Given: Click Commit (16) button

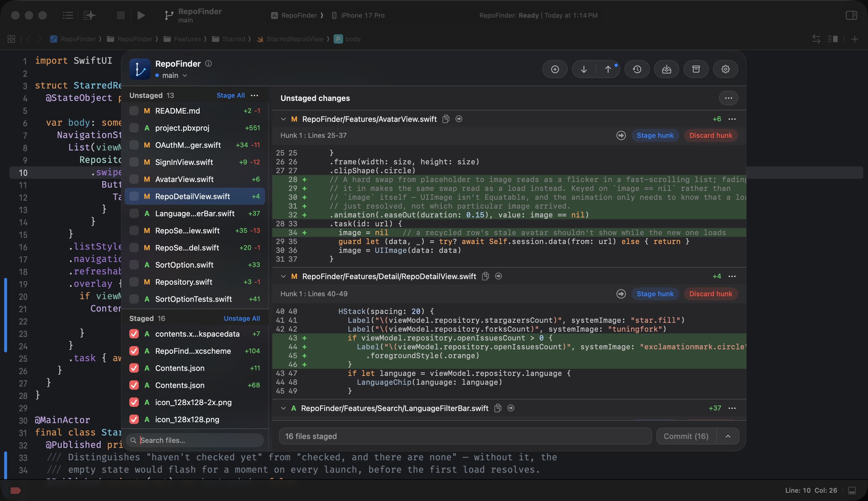Looking at the screenshot, I should click(x=686, y=436).
